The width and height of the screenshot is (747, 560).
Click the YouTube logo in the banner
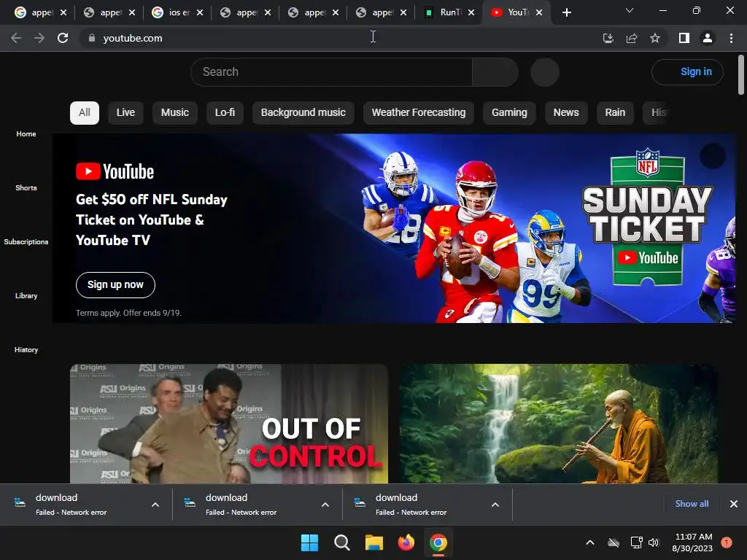pyautogui.click(x=115, y=171)
